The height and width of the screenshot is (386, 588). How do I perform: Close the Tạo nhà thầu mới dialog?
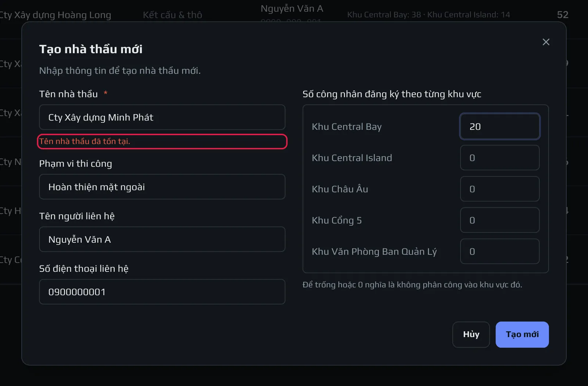546,42
